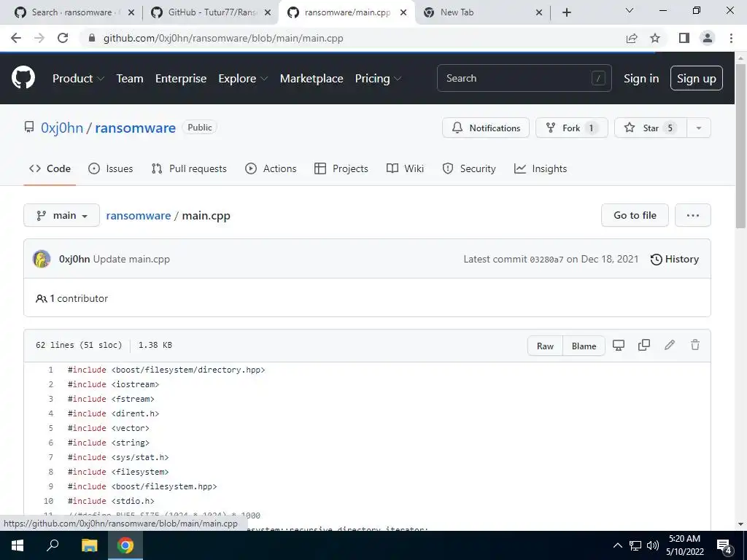This screenshot has width=747, height=560.
Task: Click the tab search chevron icon
Action: click(630, 10)
